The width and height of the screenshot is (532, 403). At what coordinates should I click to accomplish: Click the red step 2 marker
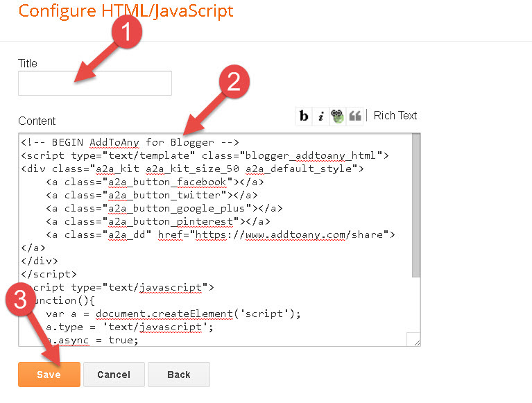pyautogui.click(x=236, y=82)
